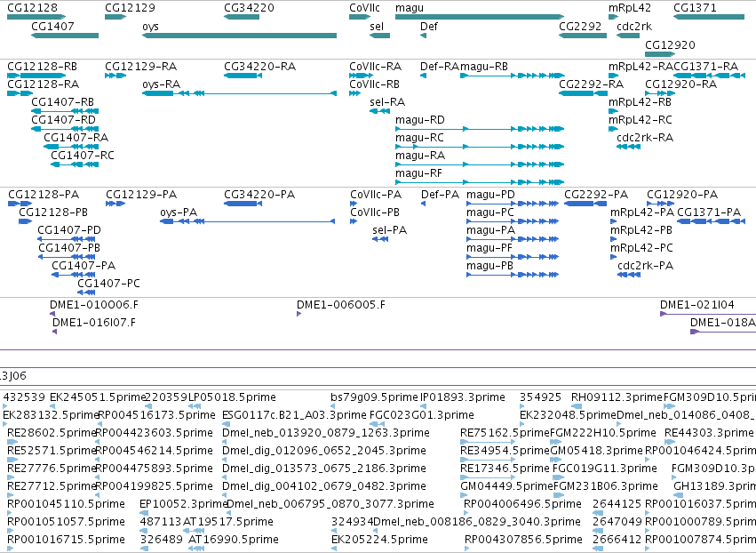Viewport: 756px width, 553px height.
Task: Click the CoVIIc gene label
Action: click(364, 8)
